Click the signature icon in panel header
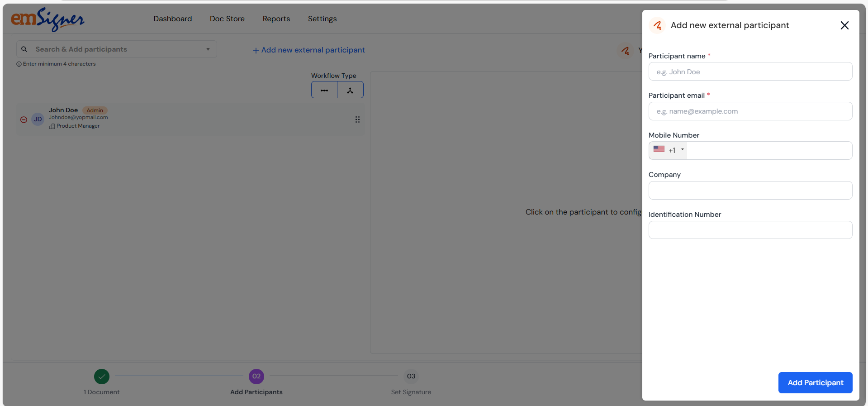 coord(657,25)
